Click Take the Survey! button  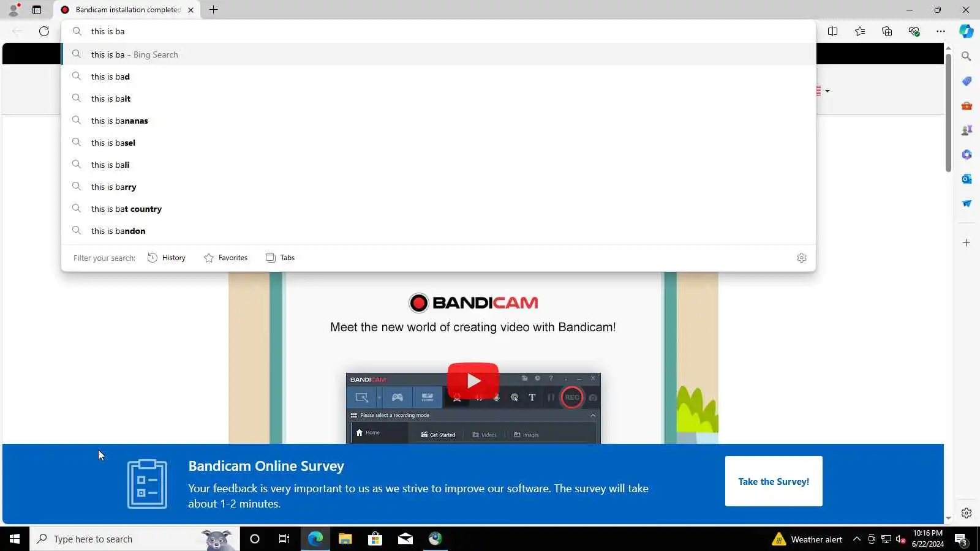point(774,481)
